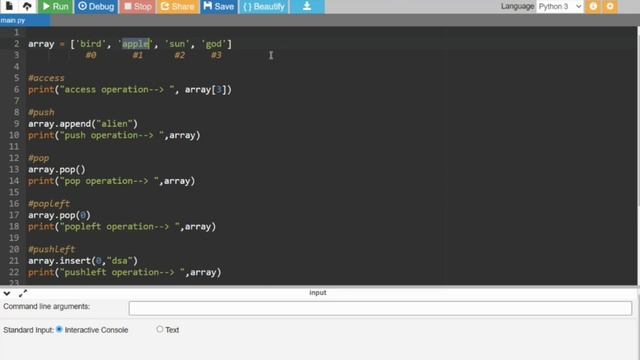Viewport: 640px width, 360px height.
Task: Click print popleft operation line
Action: point(122,227)
